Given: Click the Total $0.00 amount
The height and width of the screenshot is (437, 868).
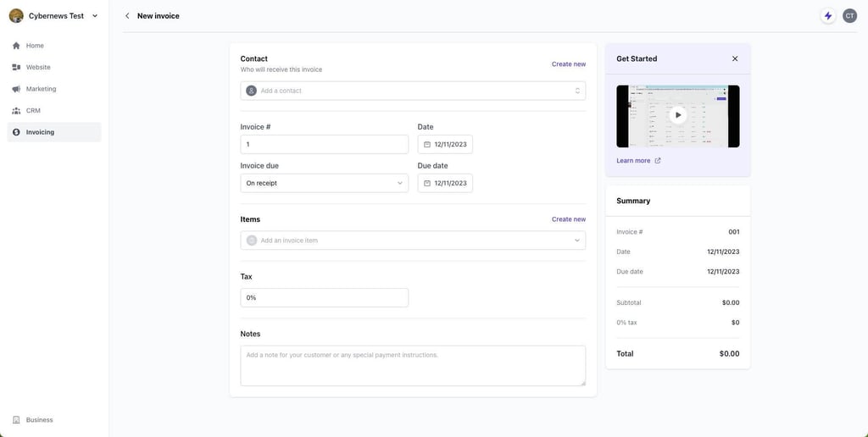Looking at the screenshot, I should click(x=729, y=353).
